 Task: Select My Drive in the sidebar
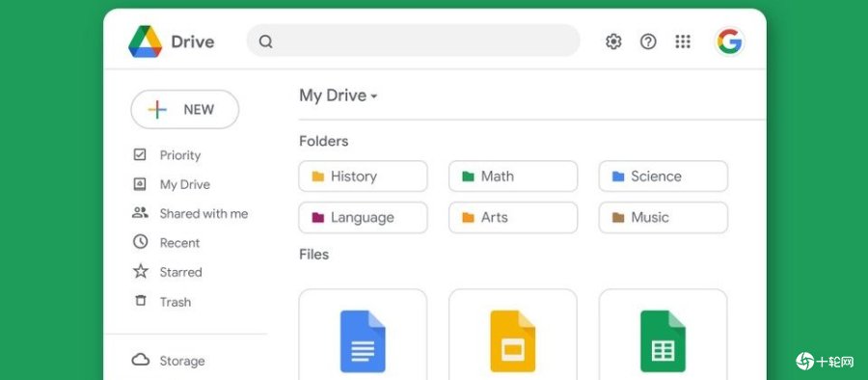click(x=185, y=184)
